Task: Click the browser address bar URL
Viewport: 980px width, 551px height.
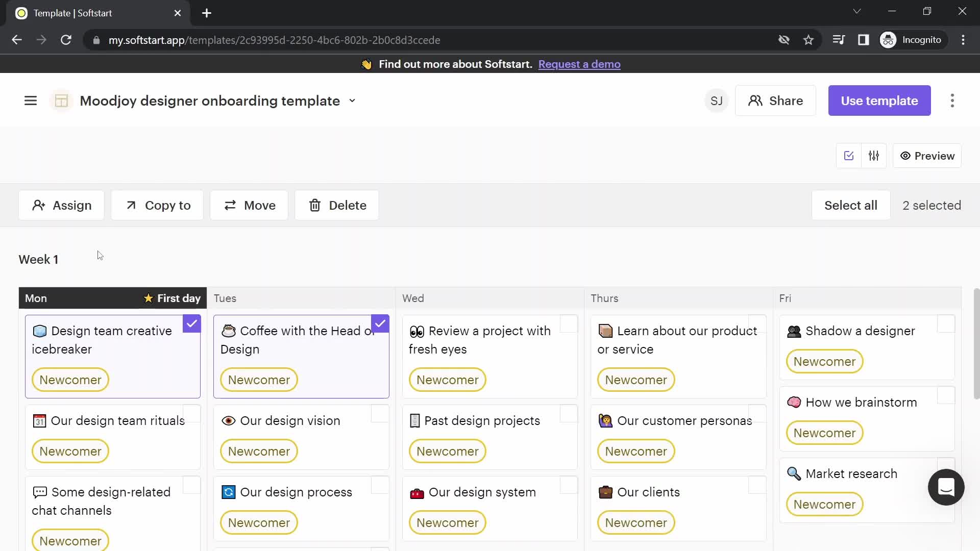Action: click(x=274, y=40)
